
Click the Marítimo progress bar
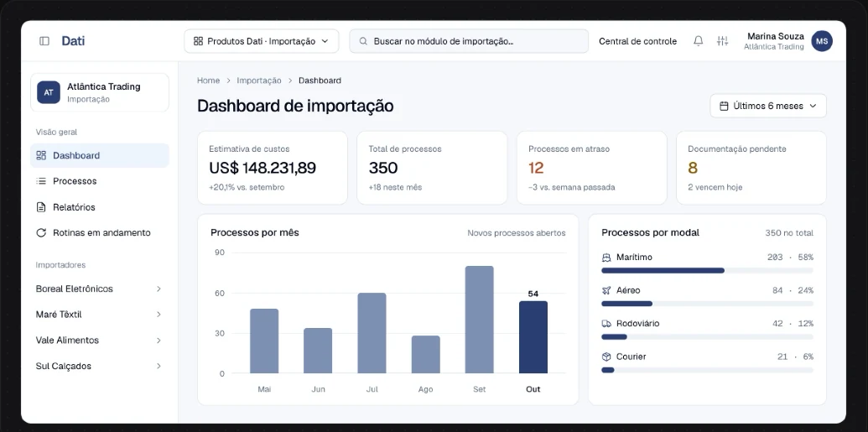coord(708,271)
